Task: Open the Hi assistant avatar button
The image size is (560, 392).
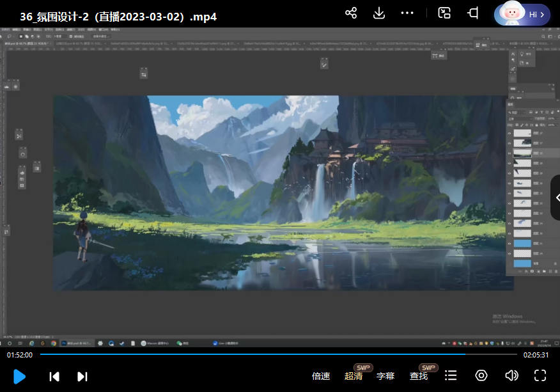Action: (x=522, y=14)
